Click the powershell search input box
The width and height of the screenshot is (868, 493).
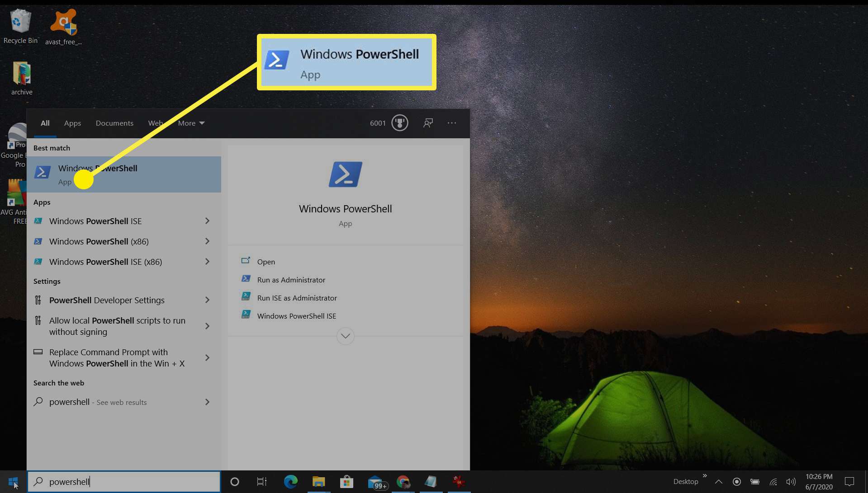coord(124,482)
